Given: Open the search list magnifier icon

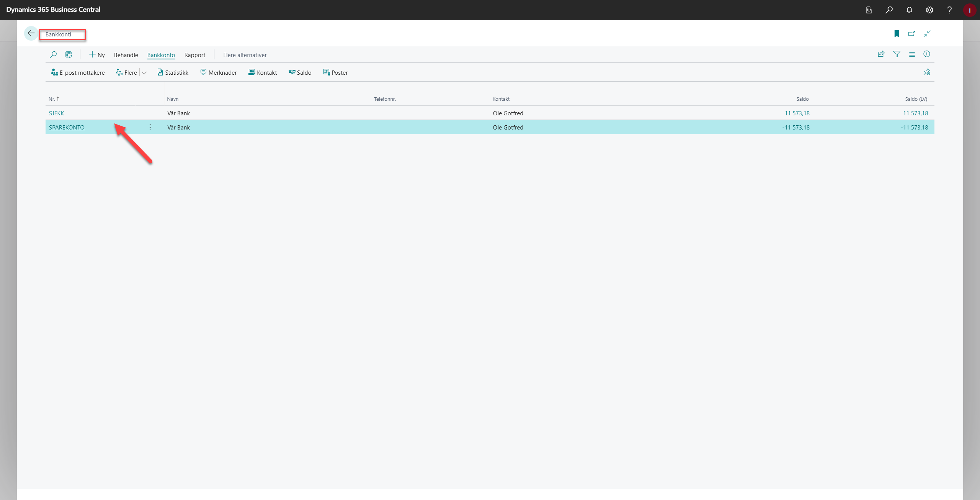Looking at the screenshot, I should 53,55.
